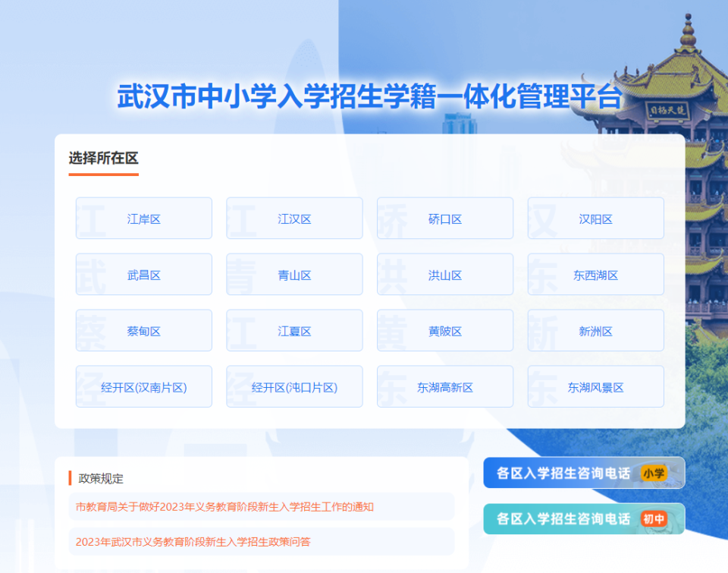
Task: Open the 黄陂区 district option
Action: [x=444, y=331]
